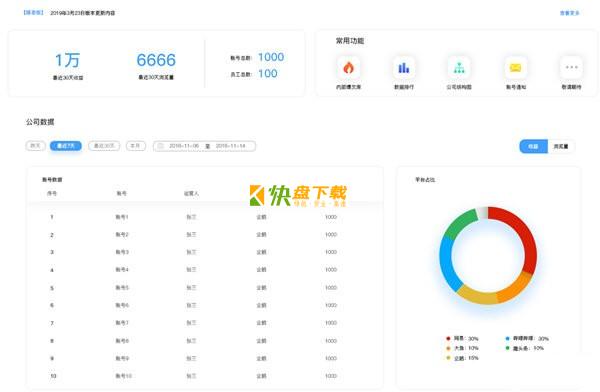
Task: Click the 账号9 cell
Action: click(122, 359)
